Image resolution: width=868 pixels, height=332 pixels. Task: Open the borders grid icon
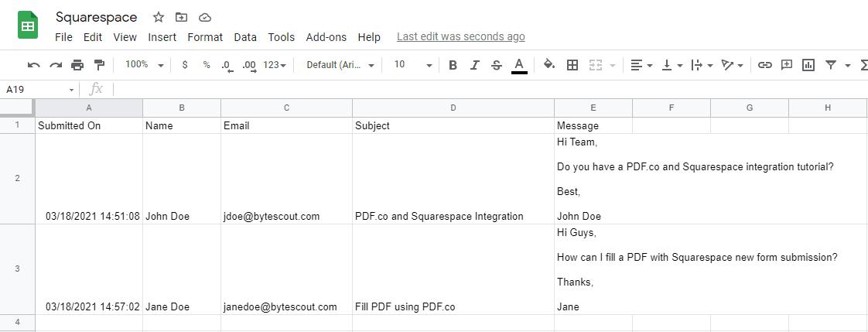[x=572, y=65]
